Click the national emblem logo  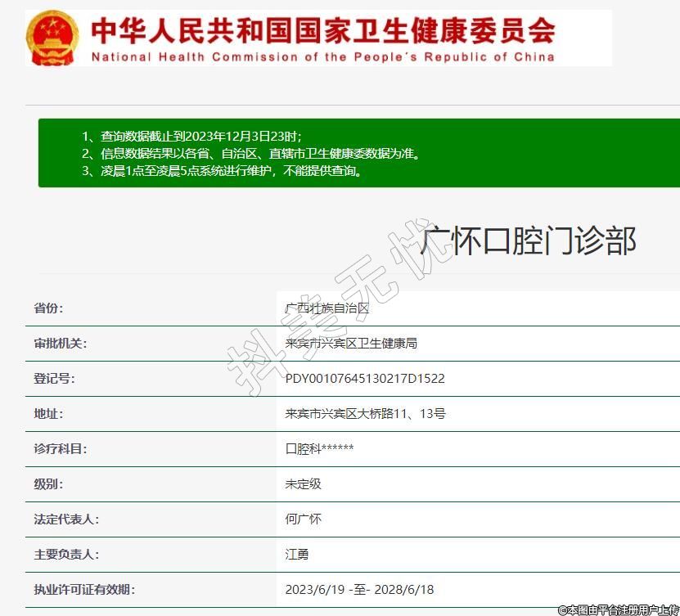click(x=52, y=38)
